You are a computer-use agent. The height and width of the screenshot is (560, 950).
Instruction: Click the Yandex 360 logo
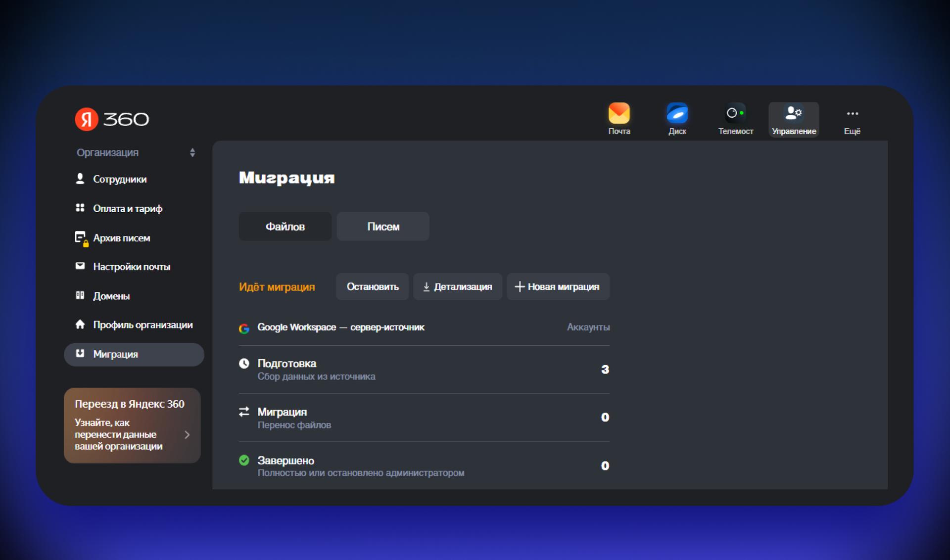(x=112, y=119)
